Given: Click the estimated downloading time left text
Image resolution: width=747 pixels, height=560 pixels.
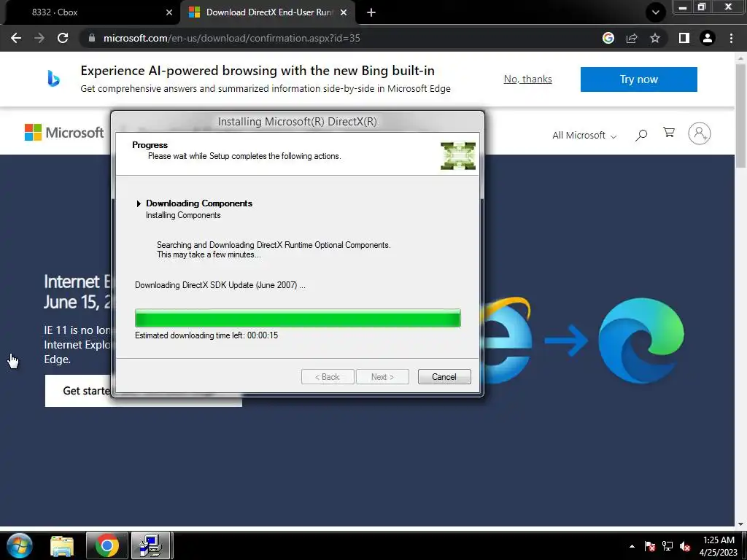Looking at the screenshot, I should click(206, 335).
